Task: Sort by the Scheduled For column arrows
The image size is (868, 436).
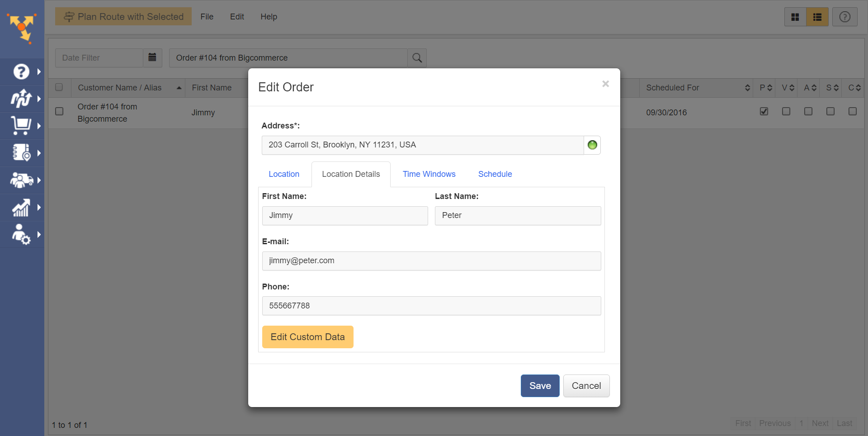Action: 747,88
